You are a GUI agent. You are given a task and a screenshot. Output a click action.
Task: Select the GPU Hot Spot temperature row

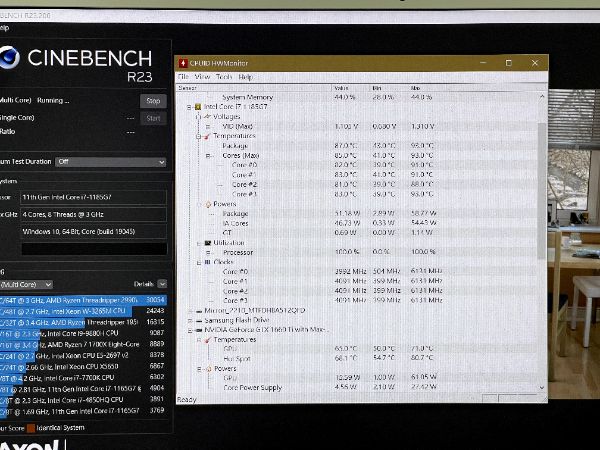tap(356, 359)
